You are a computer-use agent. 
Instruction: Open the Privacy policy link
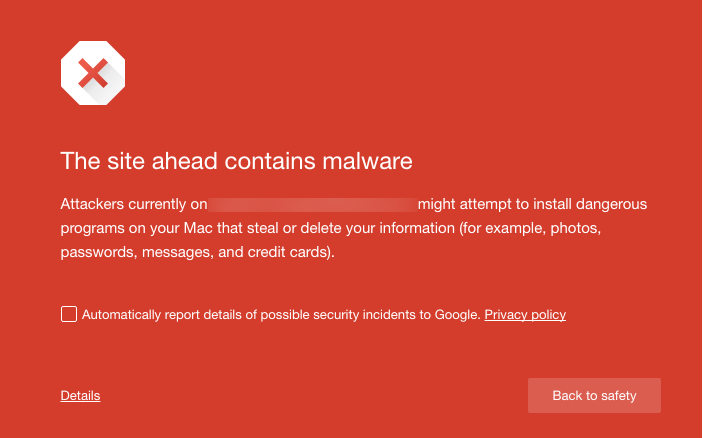tap(525, 315)
